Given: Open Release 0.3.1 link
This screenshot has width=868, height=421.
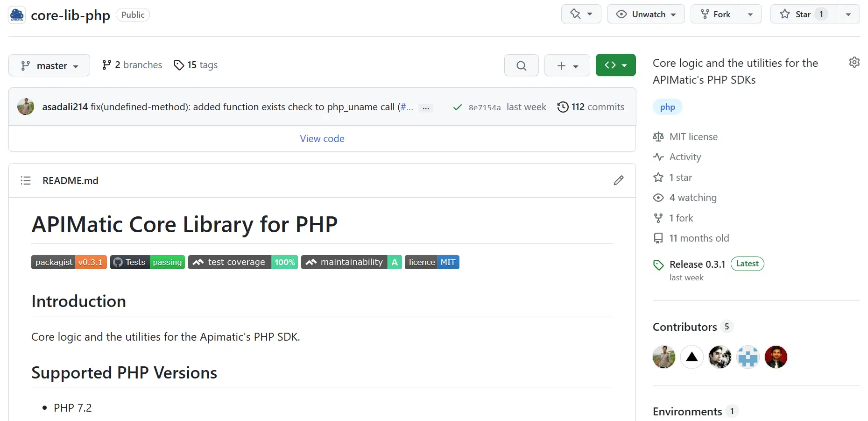Looking at the screenshot, I should click(x=697, y=264).
